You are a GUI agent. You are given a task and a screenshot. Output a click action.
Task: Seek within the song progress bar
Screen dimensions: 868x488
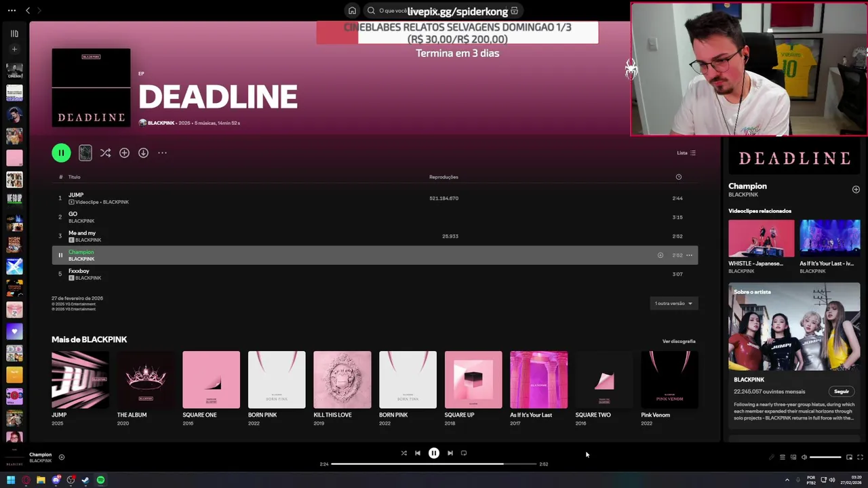pyautogui.click(x=433, y=464)
